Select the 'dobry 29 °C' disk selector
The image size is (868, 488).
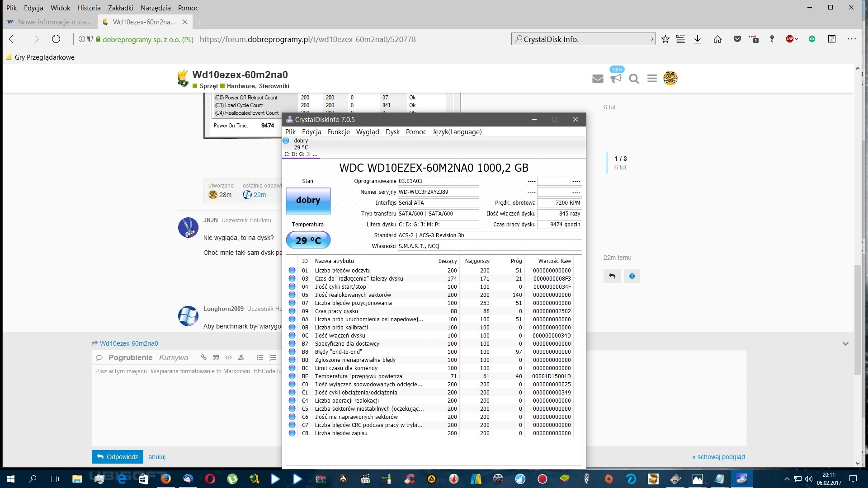[301, 147]
